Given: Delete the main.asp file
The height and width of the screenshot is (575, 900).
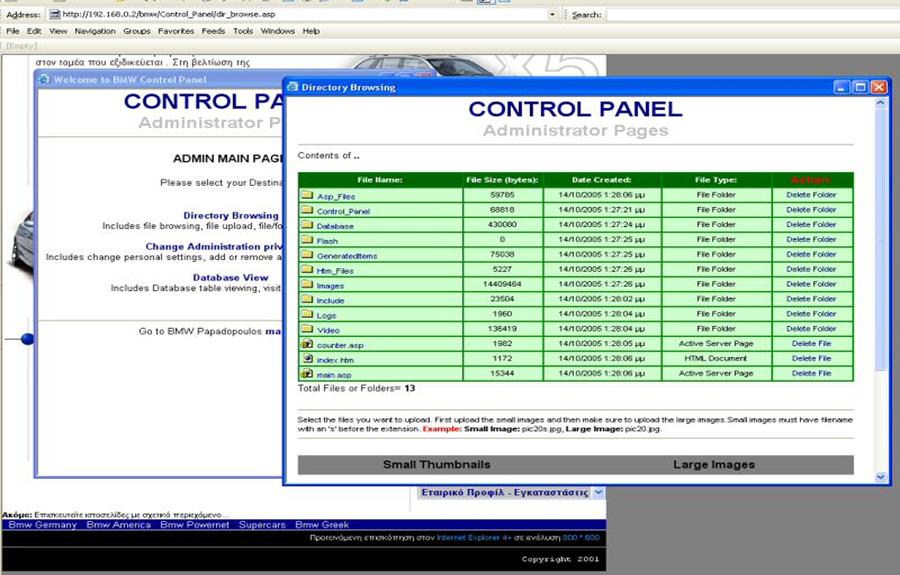Looking at the screenshot, I should tap(811, 373).
